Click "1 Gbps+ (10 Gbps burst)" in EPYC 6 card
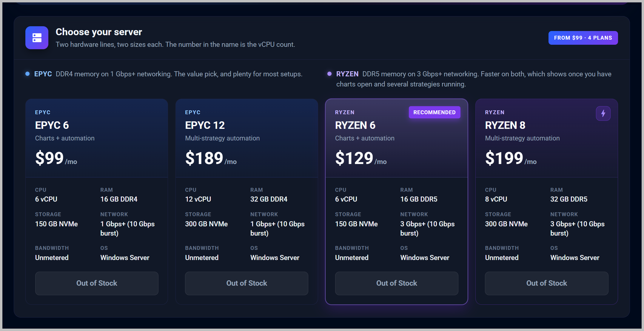The image size is (644, 331). [127, 228]
